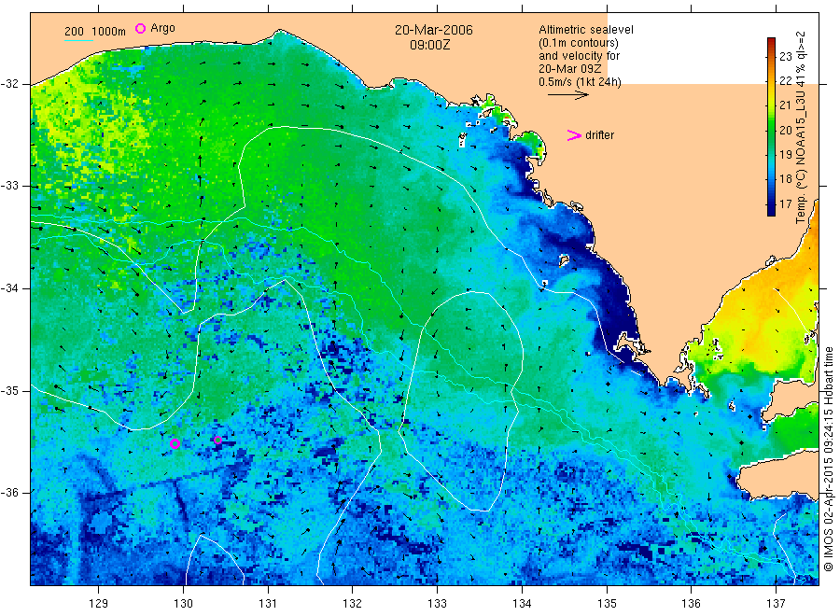Click the "1000m" isobath legend label
This screenshot has height=616, width=840.
click(109, 32)
